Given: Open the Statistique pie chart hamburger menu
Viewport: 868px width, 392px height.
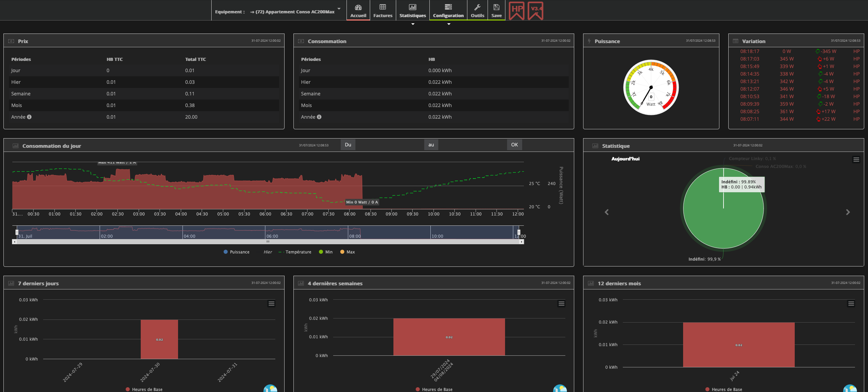Looking at the screenshot, I should click(856, 160).
